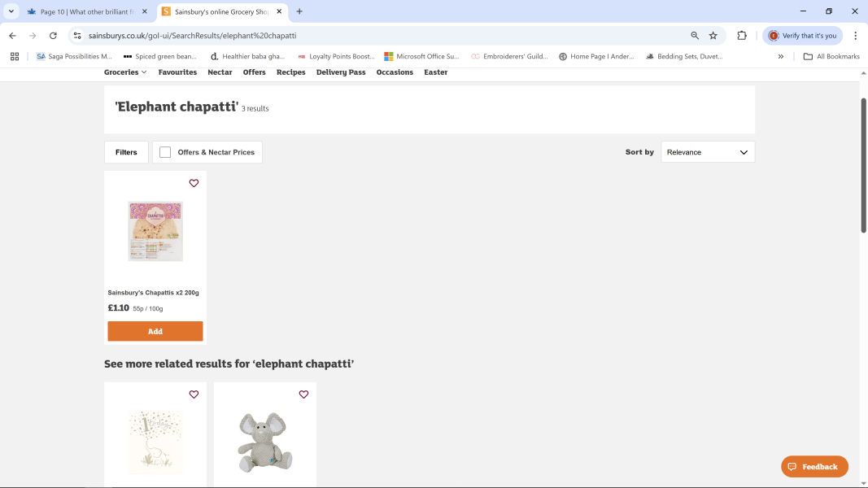The height and width of the screenshot is (488, 868).
Task: Click the Feedback button
Action: click(814, 467)
